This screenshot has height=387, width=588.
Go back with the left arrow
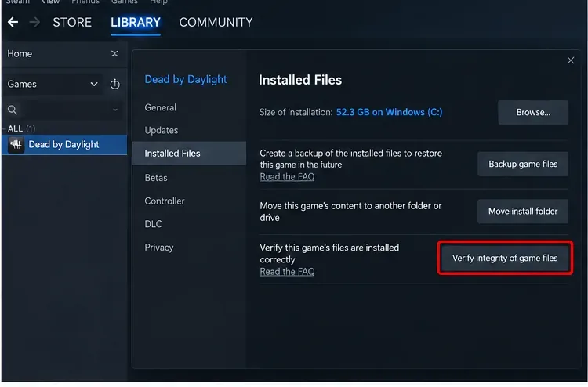pos(13,22)
